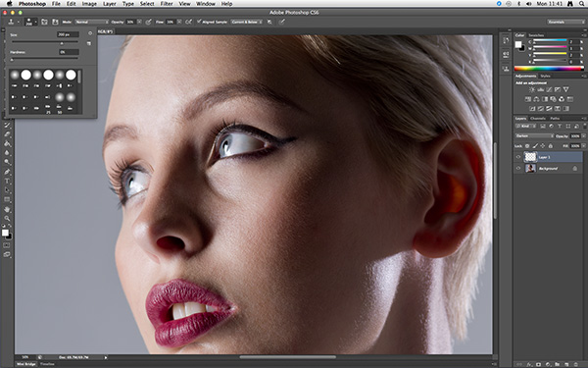588x368 pixels.
Task: Toggle lock transparent pixels
Action: pos(527,145)
